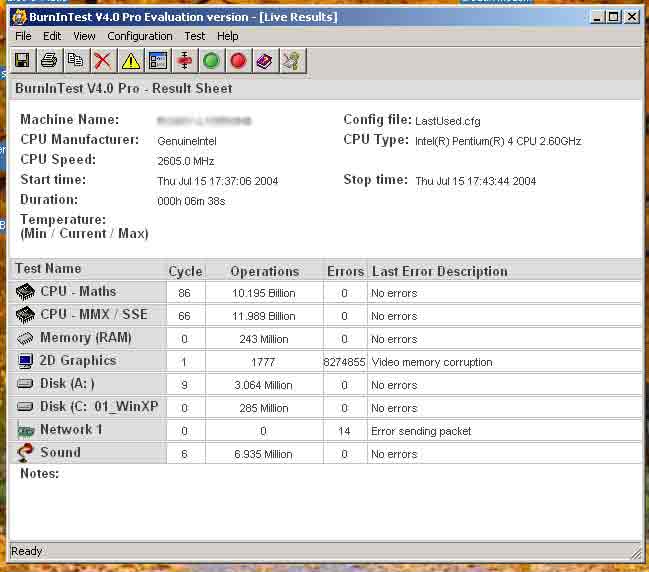Open the help book icon
The height and width of the screenshot is (572, 649).
click(x=265, y=61)
